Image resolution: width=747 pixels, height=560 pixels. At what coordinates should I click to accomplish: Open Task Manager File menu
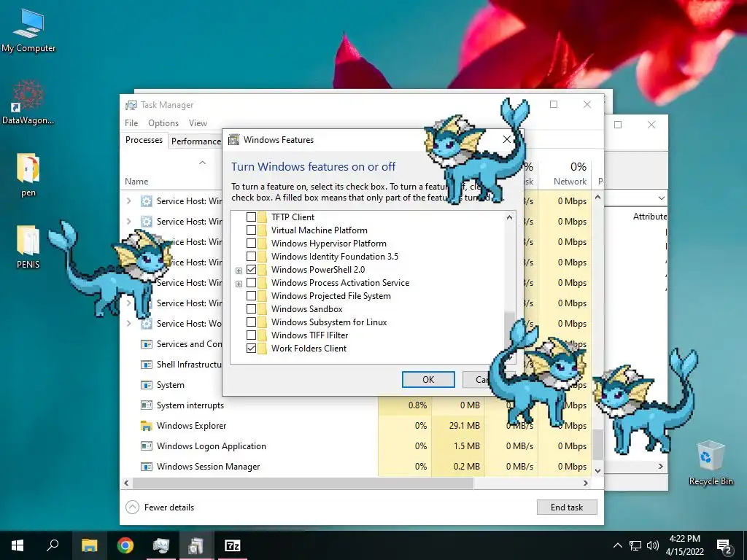point(131,122)
